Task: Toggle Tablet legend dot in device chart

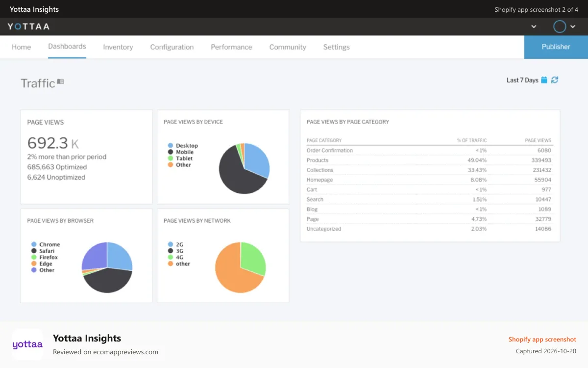Action: [x=171, y=158]
